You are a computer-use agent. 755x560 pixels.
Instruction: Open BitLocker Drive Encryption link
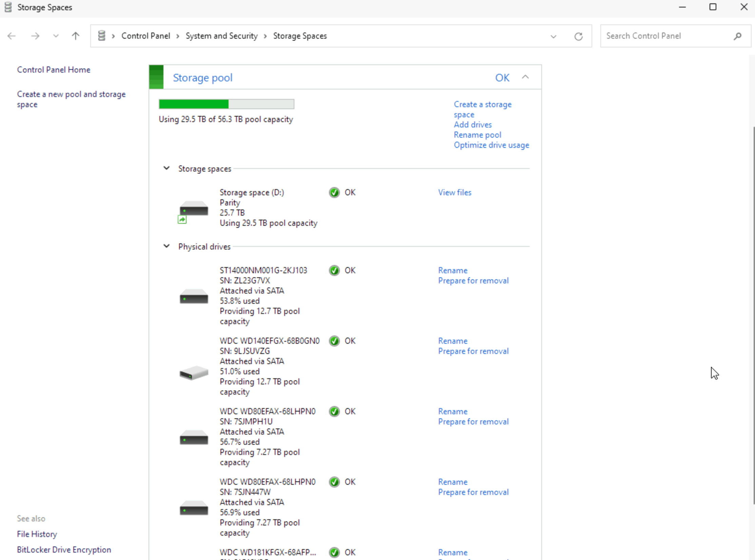pos(64,550)
